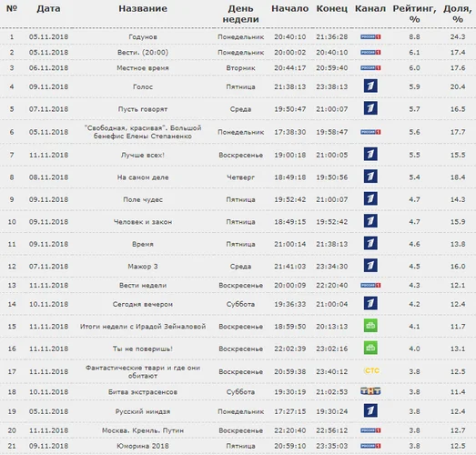The height and width of the screenshot is (455, 476).
Task: Click the Россия 1 logo beside Юморина 2018
Action: click(x=370, y=446)
